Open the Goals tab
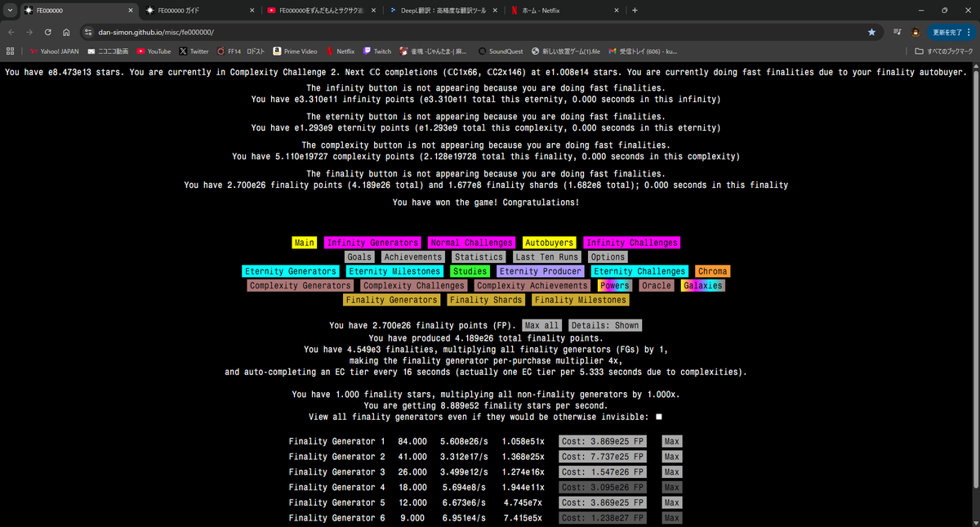 click(x=359, y=257)
